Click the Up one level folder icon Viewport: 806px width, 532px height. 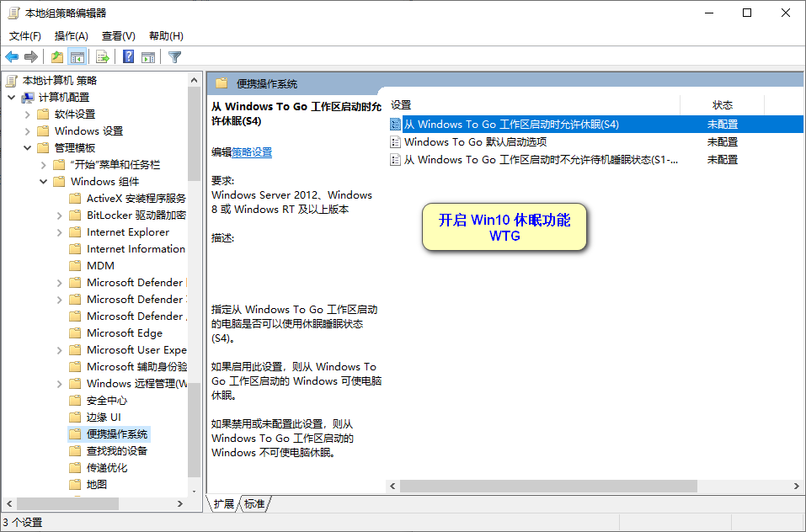pyautogui.click(x=57, y=57)
